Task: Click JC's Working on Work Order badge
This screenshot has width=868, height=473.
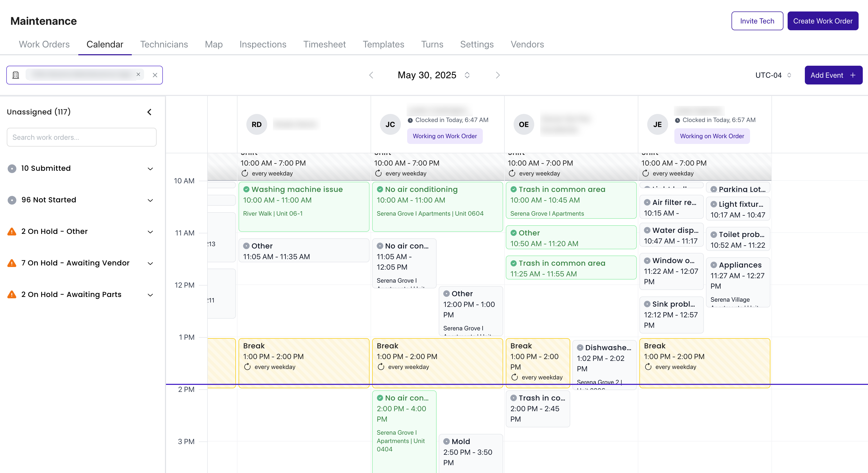Action: coord(445,136)
